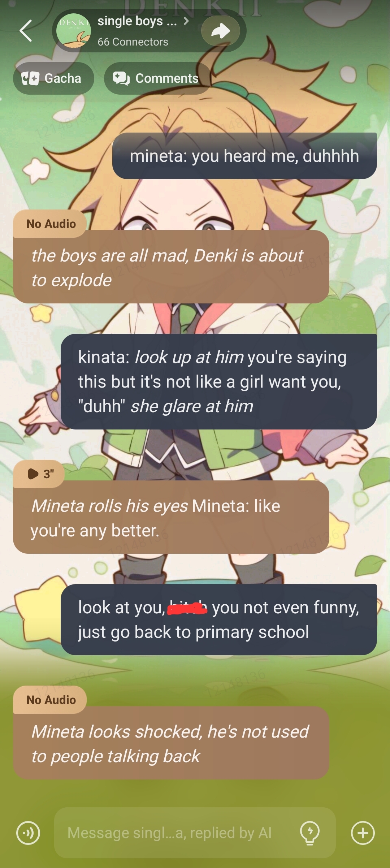The image size is (390, 868).
Task: Tap the voice call wave icon
Action: 28,833
